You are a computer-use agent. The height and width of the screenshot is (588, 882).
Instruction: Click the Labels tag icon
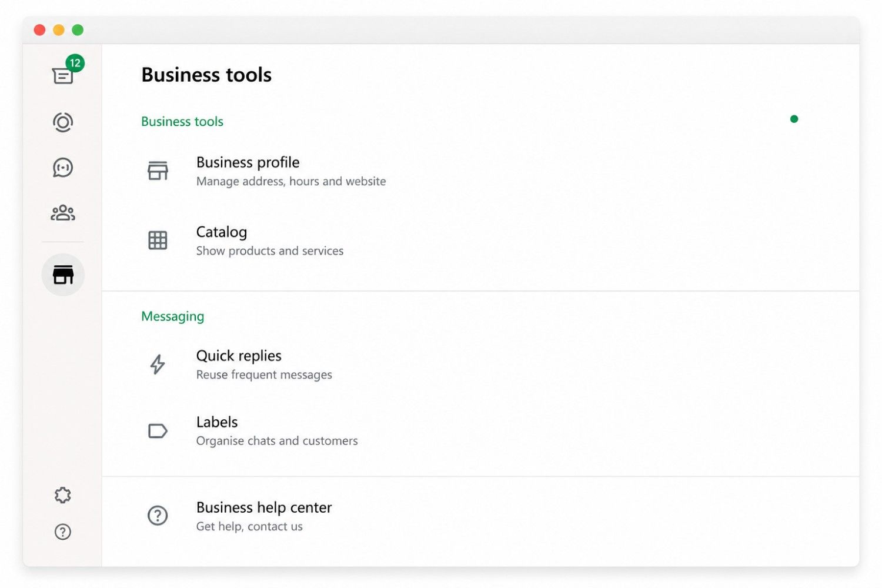point(158,431)
